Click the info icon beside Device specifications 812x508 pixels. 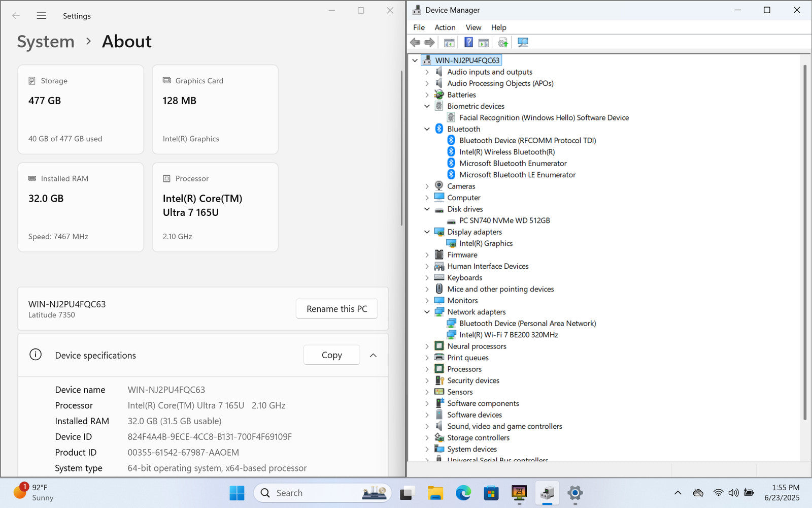(36, 355)
